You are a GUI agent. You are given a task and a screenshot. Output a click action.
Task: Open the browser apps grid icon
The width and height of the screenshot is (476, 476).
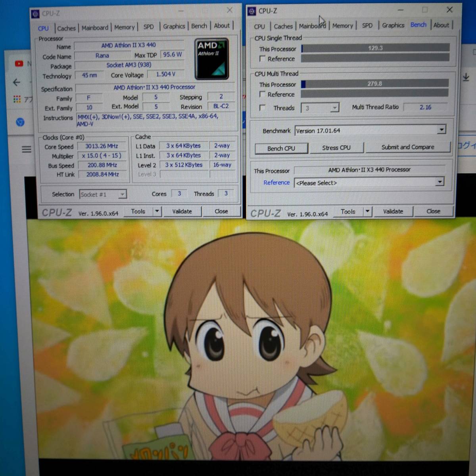(x=17, y=99)
